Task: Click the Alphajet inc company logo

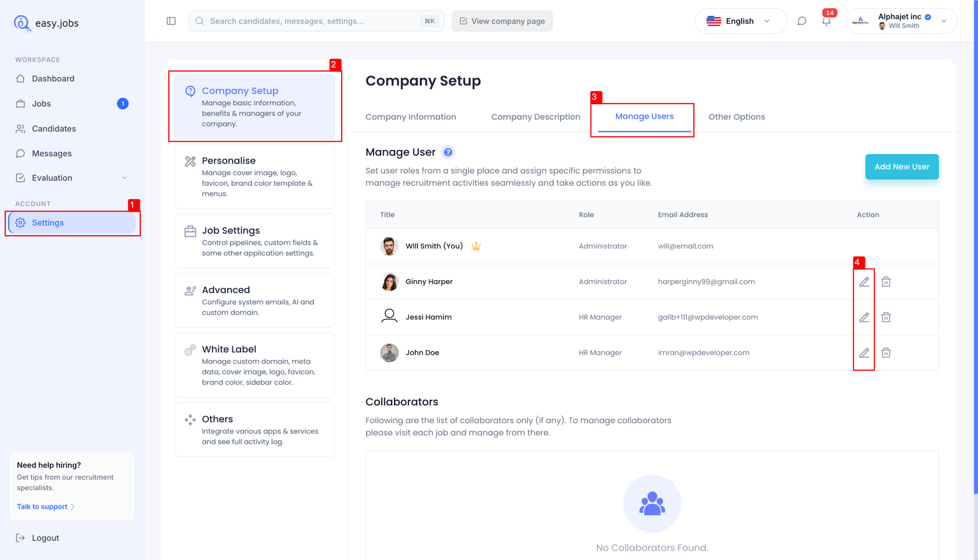Action: click(x=861, y=21)
